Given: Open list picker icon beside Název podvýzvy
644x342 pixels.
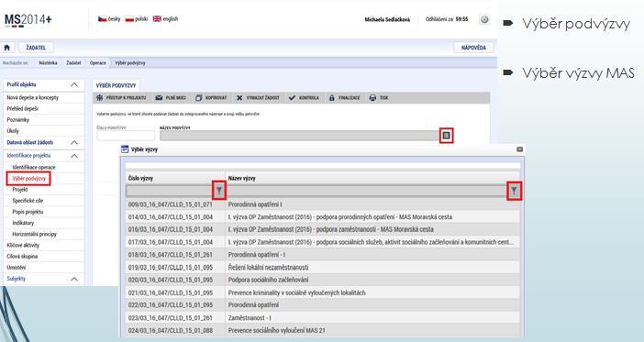Looking at the screenshot, I should pos(447,135).
